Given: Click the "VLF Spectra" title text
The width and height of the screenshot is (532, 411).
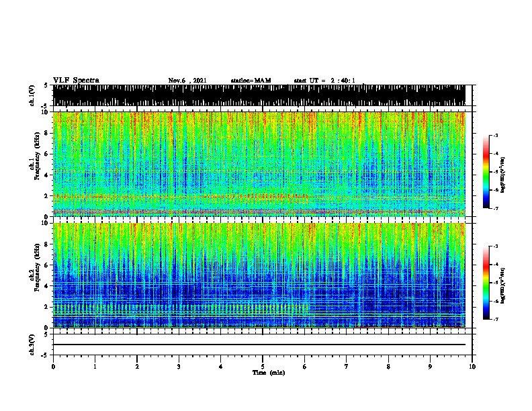Looking at the screenshot, I should pyautogui.click(x=76, y=81).
